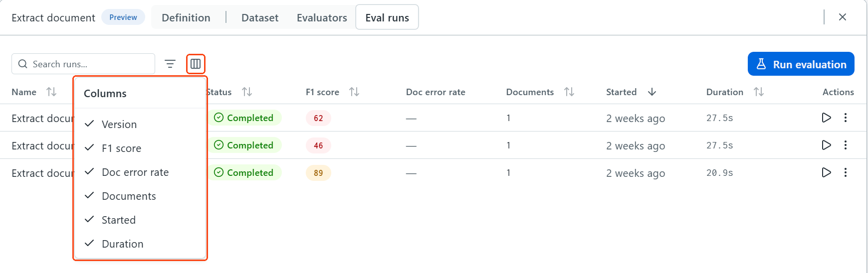Image resolution: width=868 pixels, height=273 pixels.
Task: Click the Preview badge
Action: point(123,17)
